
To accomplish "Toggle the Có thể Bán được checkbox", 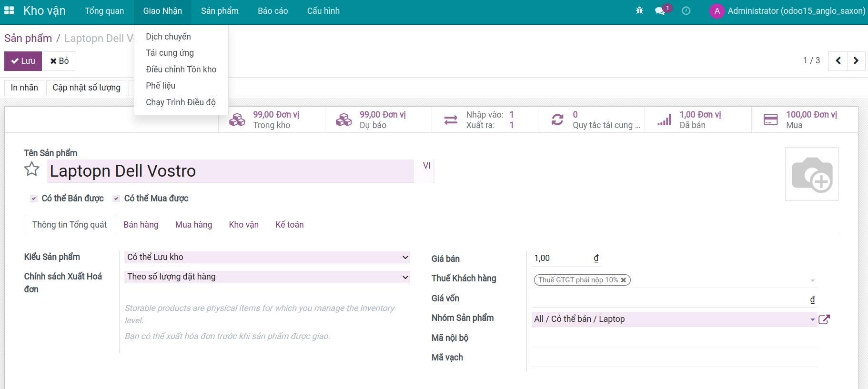I will click(34, 199).
